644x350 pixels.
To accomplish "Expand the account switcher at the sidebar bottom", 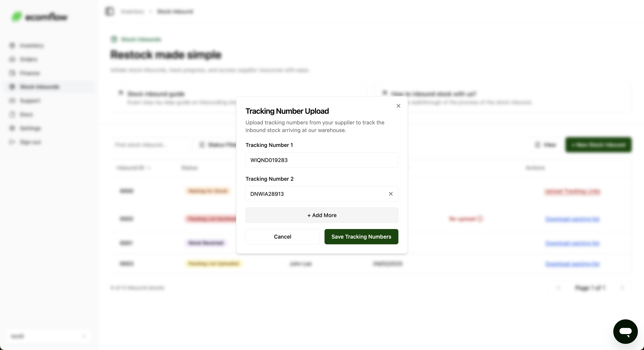I will 49,336.
